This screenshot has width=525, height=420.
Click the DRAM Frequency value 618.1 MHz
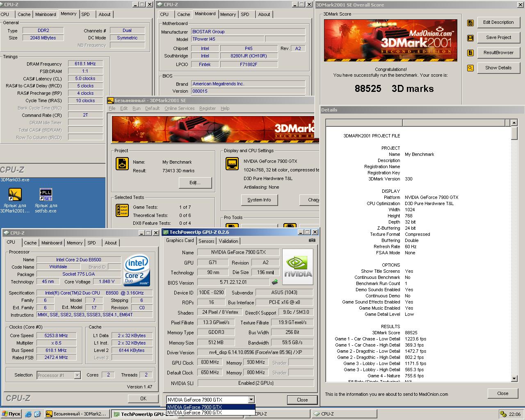(85, 64)
